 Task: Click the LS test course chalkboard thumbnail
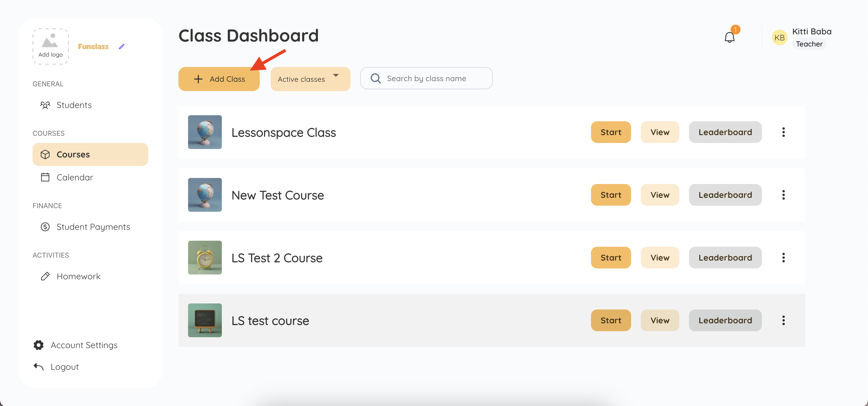tap(205, 320)
